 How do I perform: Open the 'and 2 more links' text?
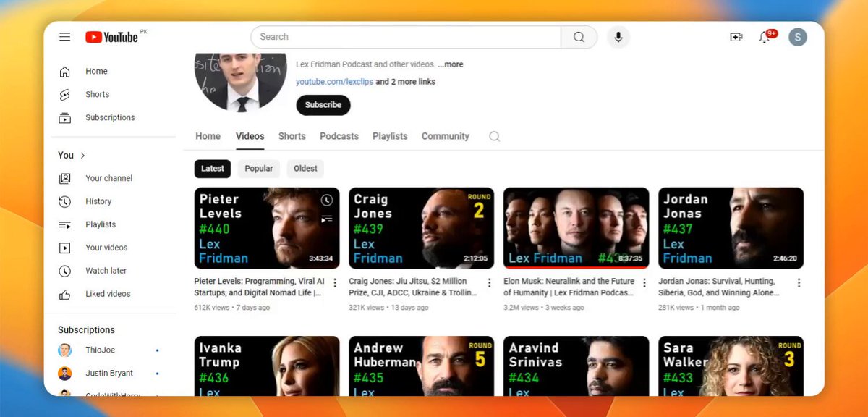[406, 82]
